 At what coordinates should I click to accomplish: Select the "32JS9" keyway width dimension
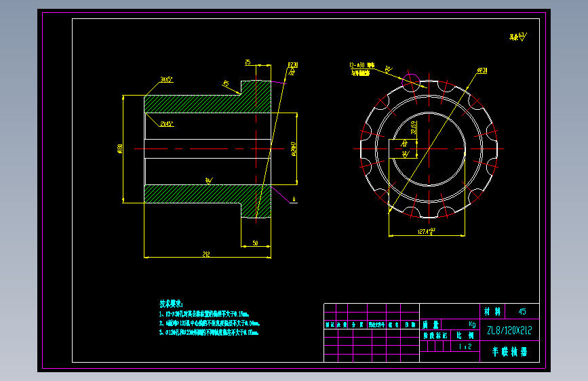point(413,127)
